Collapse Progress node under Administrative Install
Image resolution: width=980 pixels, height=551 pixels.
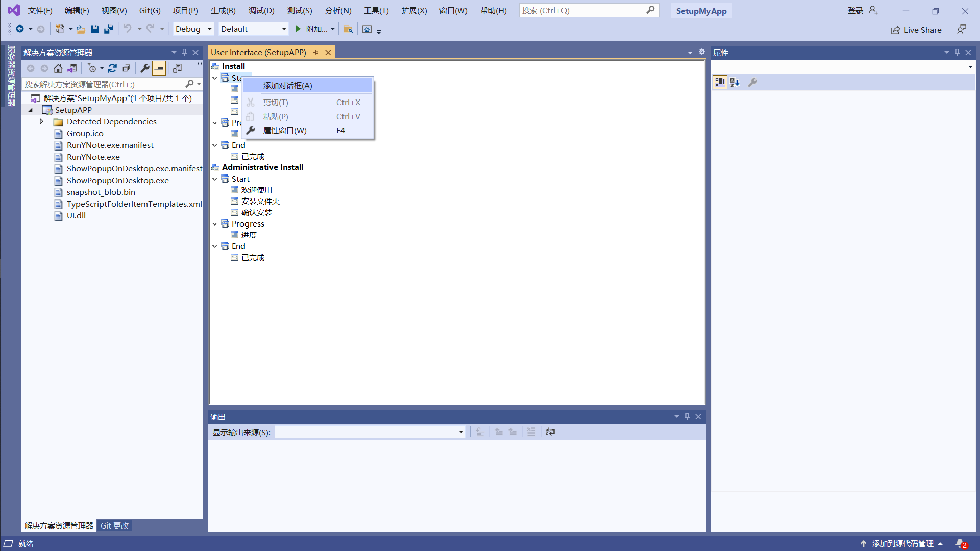click(x=215, y=224)
